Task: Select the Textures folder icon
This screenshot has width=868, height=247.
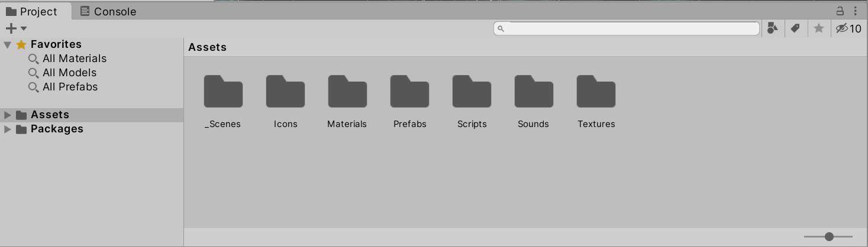Action: coord(596,92)
